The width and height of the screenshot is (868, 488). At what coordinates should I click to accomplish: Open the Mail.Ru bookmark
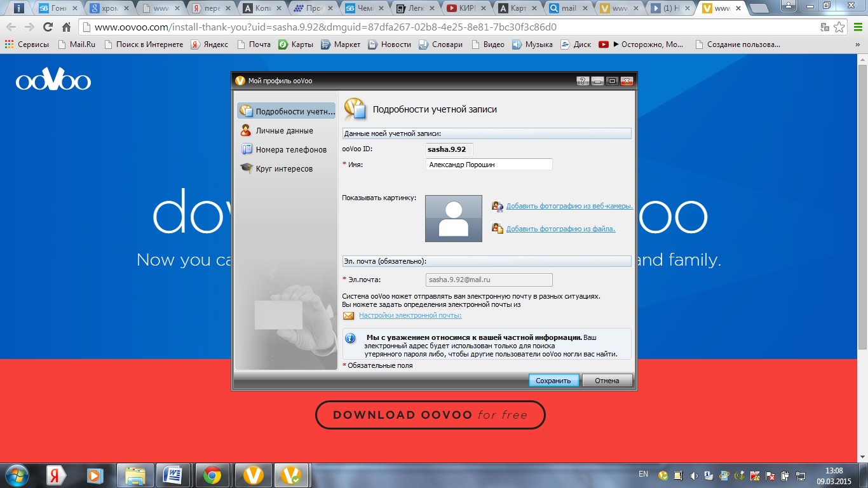coord(76,44)
